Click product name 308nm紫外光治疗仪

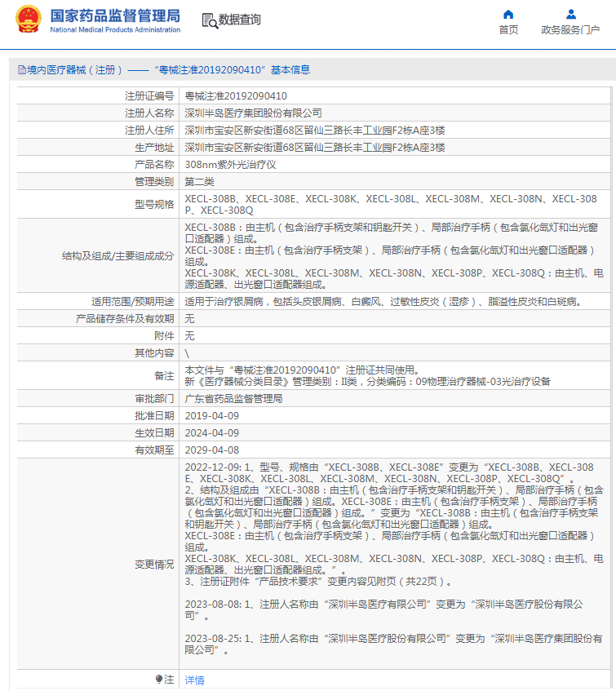point(230,165)
